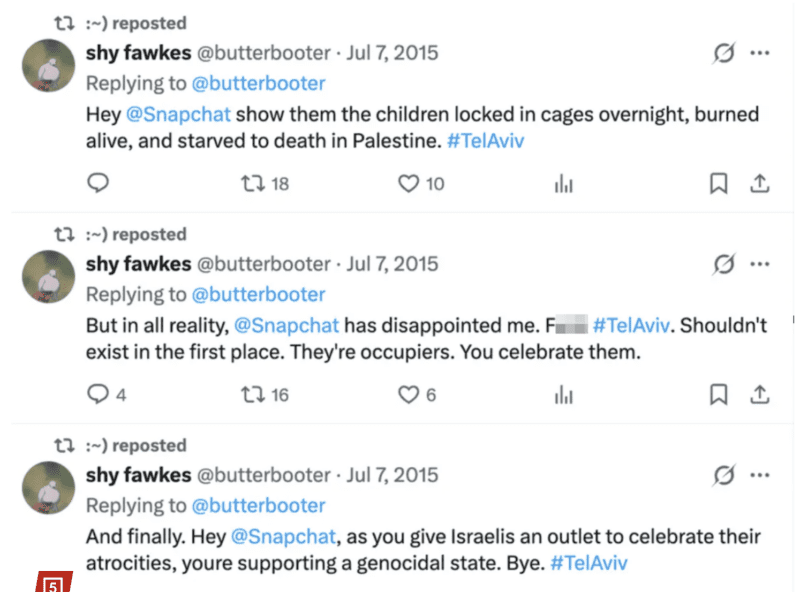Image resolution: width=800 pixels, height=592 pixels.
Task: Share the first tweet
Action: [760, 183]
